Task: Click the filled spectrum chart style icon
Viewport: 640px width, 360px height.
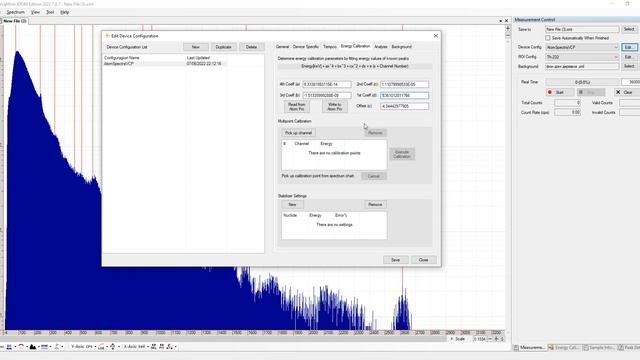Action: (32, 347)
